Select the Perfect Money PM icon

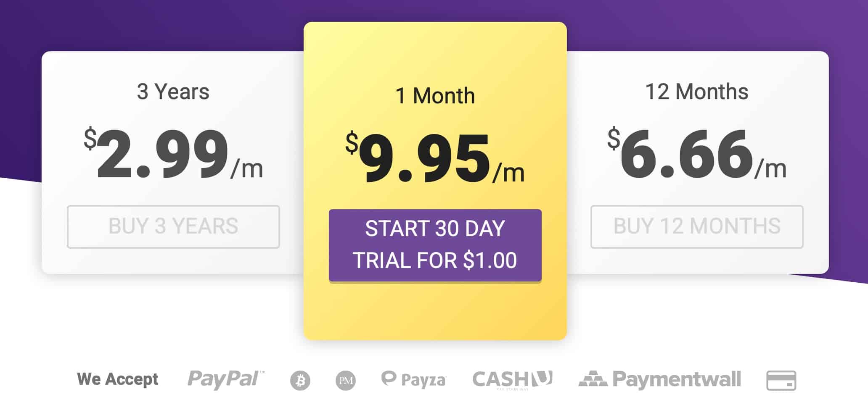coord(346,381)
